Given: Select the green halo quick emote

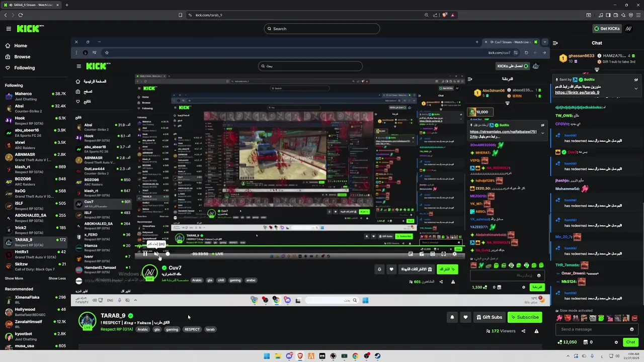Looking at the screenshot, I should click(601, 318).
